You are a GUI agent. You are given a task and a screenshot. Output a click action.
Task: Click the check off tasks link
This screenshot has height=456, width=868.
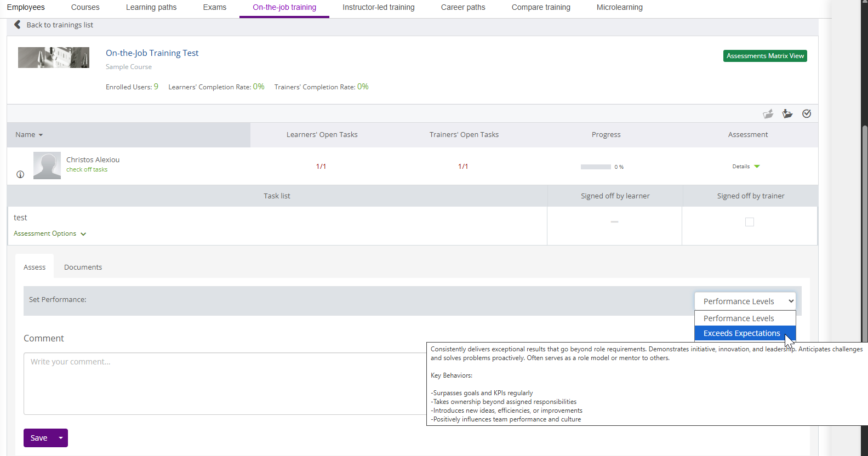click(87, 170)
